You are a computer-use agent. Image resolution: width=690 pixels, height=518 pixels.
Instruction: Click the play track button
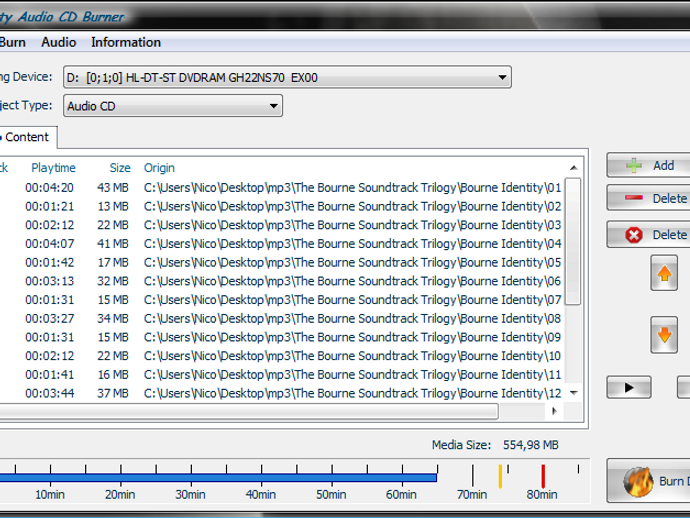[x=629, y=387]
